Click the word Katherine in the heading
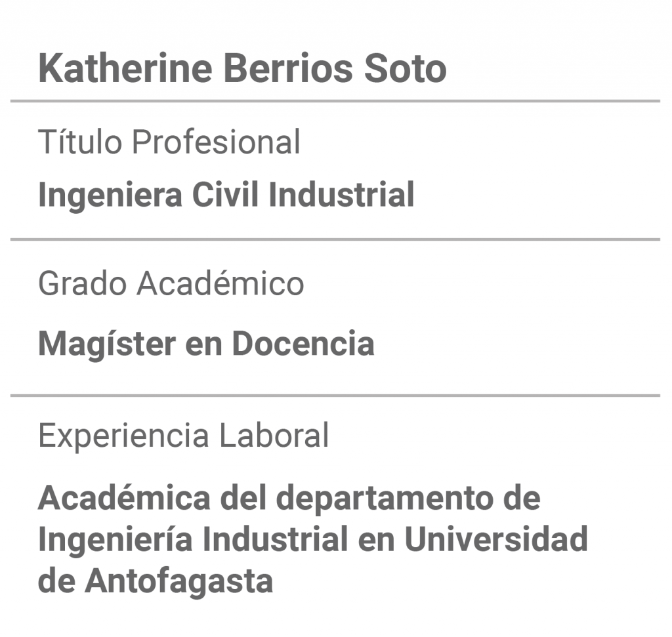672x637 pixels. click(x=125, y=68)
